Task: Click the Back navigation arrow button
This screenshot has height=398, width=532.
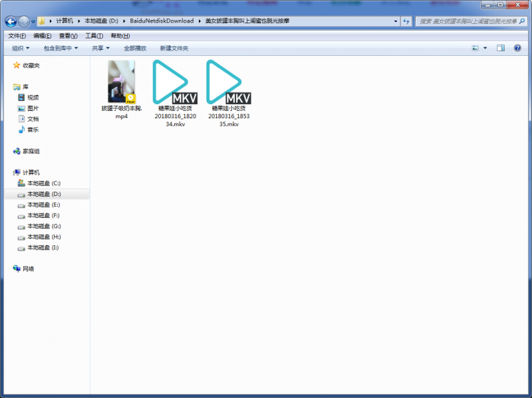Action: [x=11, y=21]
